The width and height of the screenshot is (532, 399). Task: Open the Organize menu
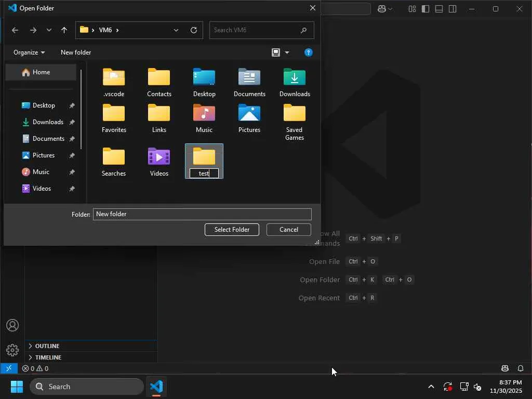click(x=29, y=52)
